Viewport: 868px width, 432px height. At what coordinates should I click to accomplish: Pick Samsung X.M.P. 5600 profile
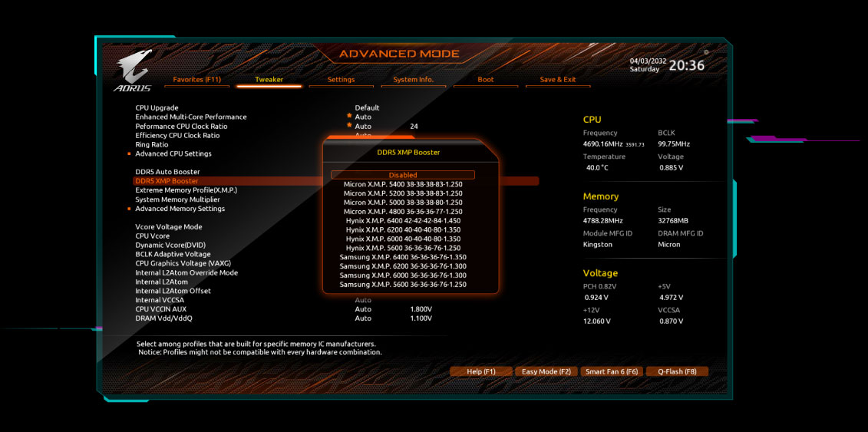pyautogui.click(x=403, y=285)
